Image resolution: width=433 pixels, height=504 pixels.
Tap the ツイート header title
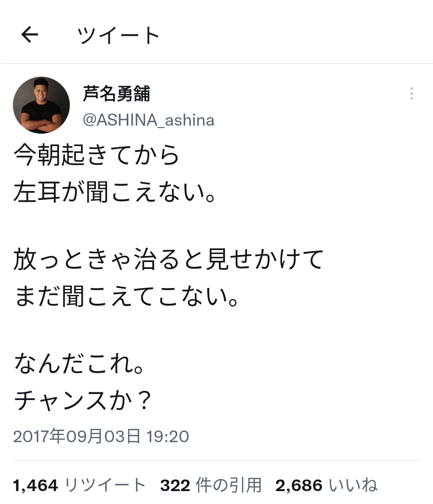119,35
